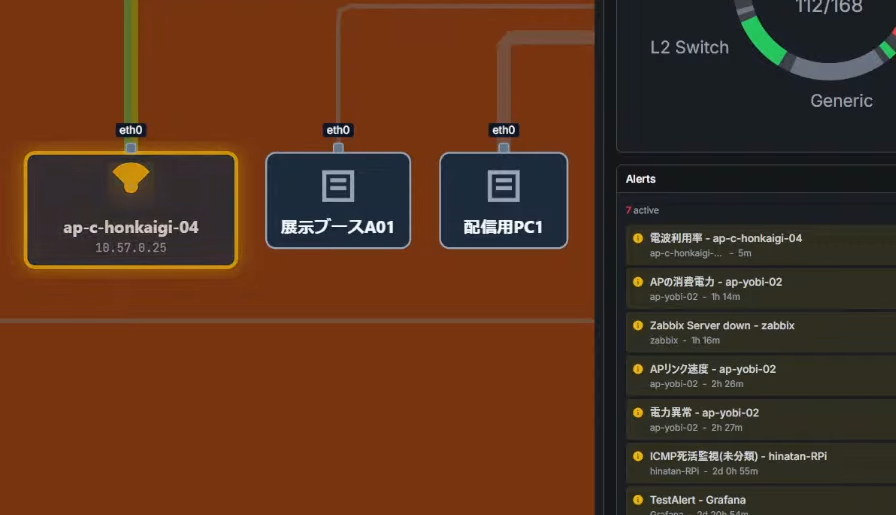Screen dimensions: 896x515
Task: Select eth0 port label above 展示ブースA01
Action: 338,130
